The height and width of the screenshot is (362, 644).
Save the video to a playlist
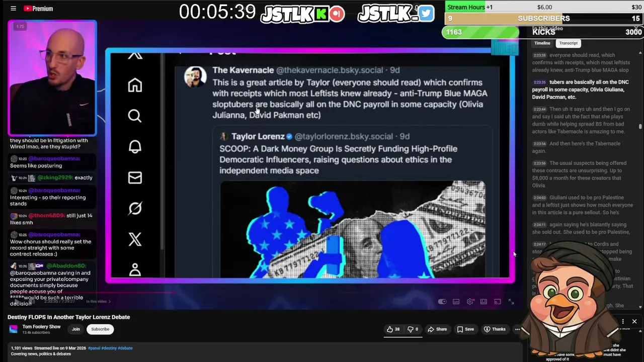pyautogui.click(x=465, y=329)
